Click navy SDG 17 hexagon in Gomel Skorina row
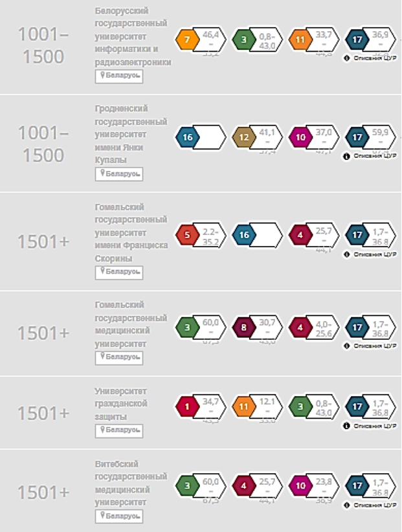This screenshot has height=532, width=402. coord(358,235)
